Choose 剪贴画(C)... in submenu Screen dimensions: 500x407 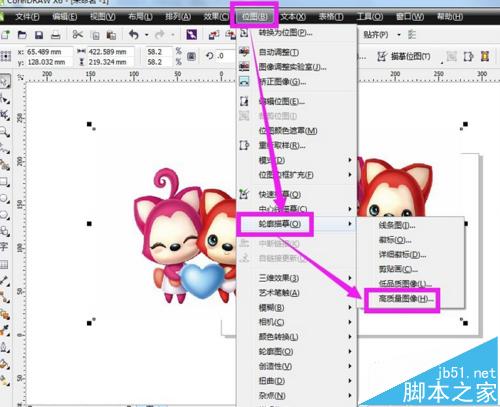click(411, 269)
